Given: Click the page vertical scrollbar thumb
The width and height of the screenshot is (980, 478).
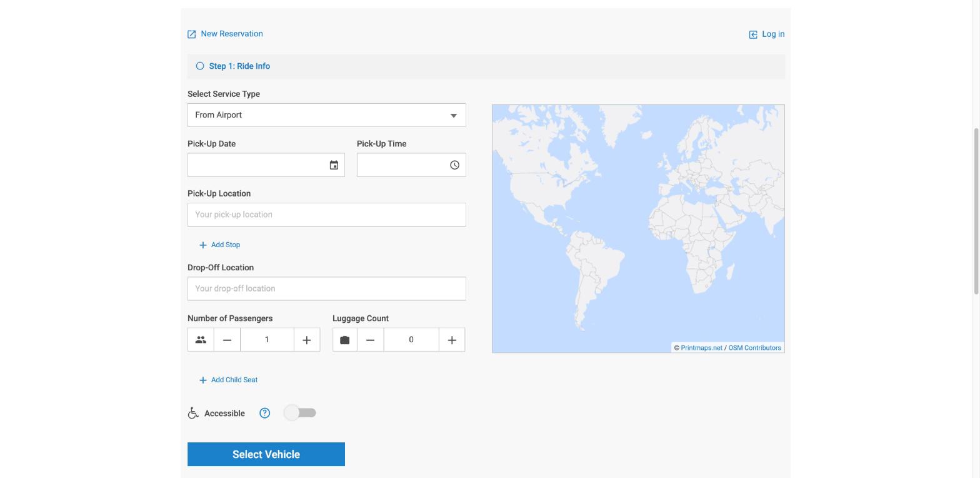Looking at the screenshot, I should point(977,211).
